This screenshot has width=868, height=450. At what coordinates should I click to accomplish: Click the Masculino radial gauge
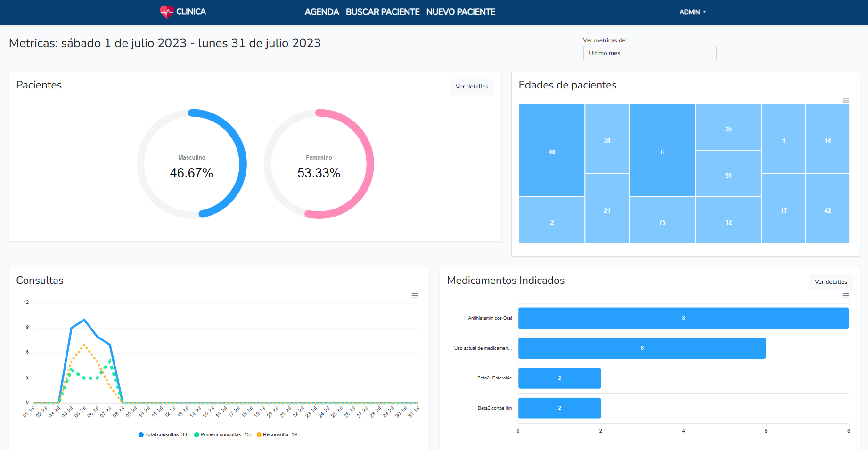click(x=192, y=164)
